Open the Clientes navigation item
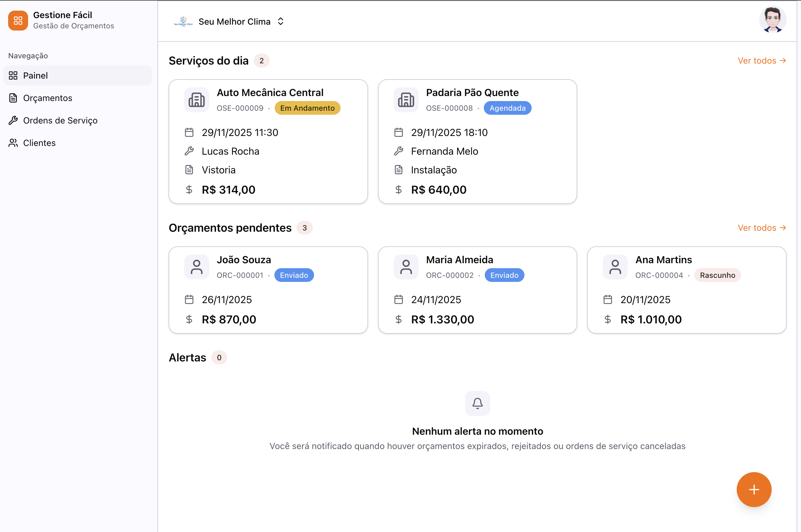Viewport: 801px width, 532px height. pyautogui.click(x=39, y=143)
